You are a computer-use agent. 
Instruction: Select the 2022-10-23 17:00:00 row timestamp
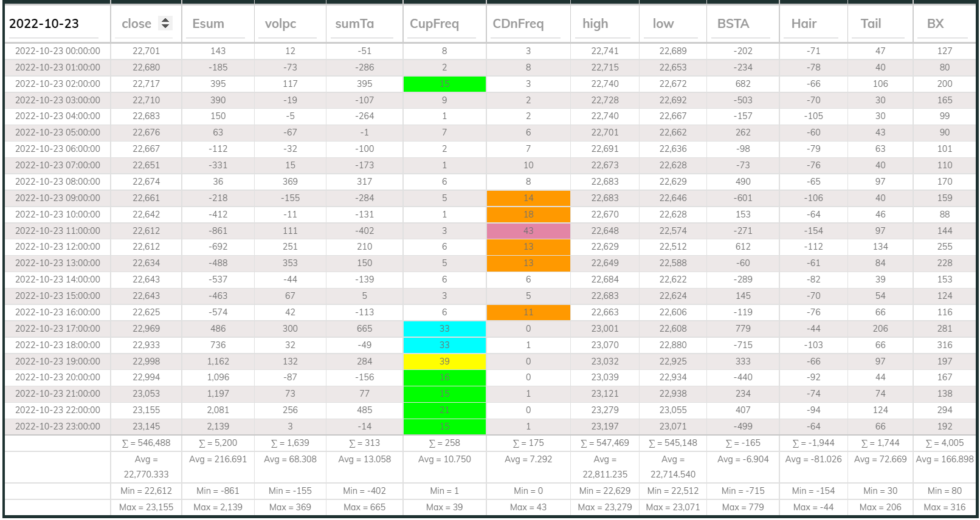[x=58, y=329]
